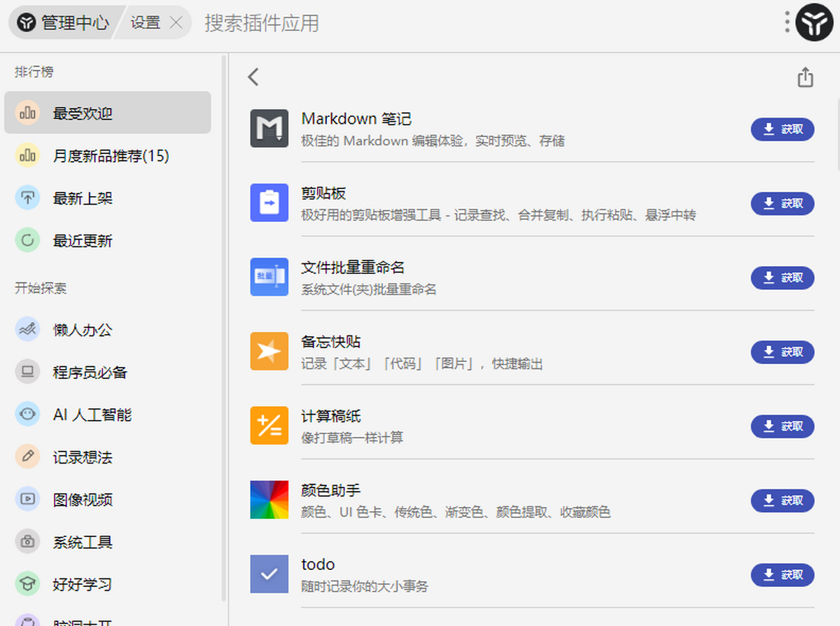Select the 备忘快贴 plugin icon
Viewport: 840px width, 626px height.
coord(269,352)
